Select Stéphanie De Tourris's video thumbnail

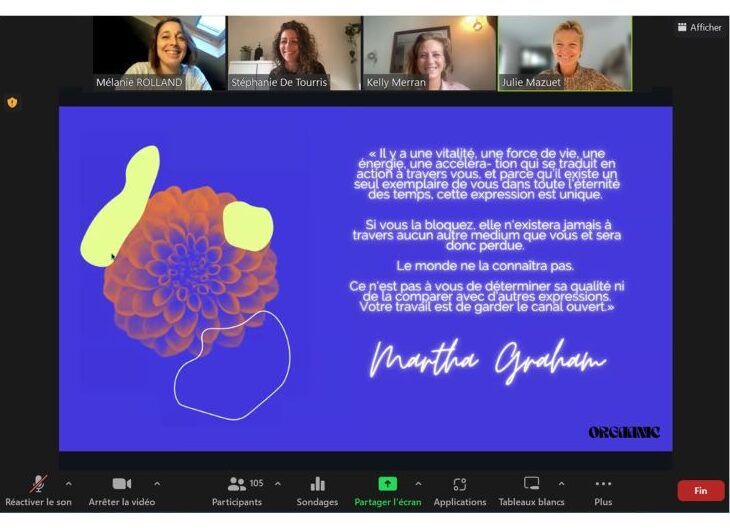point(293,53)
